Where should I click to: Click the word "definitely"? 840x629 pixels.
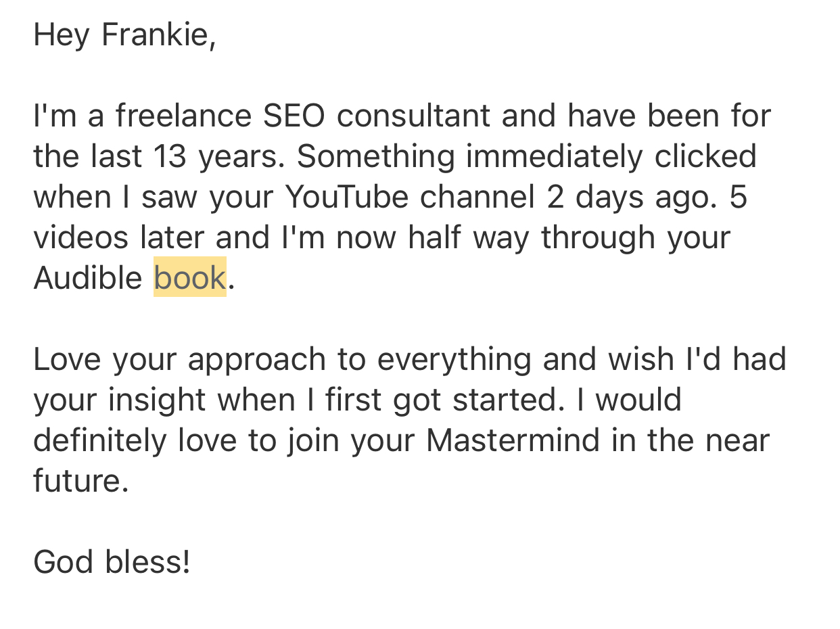[100, 440]
